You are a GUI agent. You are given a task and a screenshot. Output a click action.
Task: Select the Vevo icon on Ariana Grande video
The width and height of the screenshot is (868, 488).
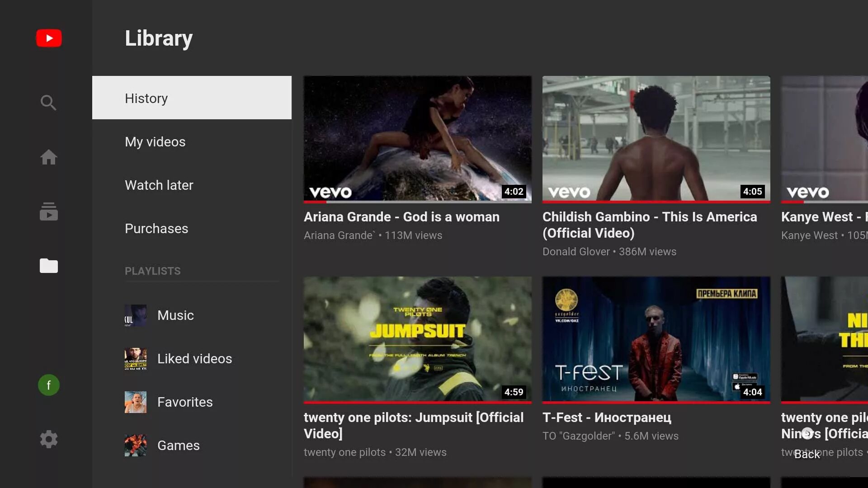coord(330,191)
